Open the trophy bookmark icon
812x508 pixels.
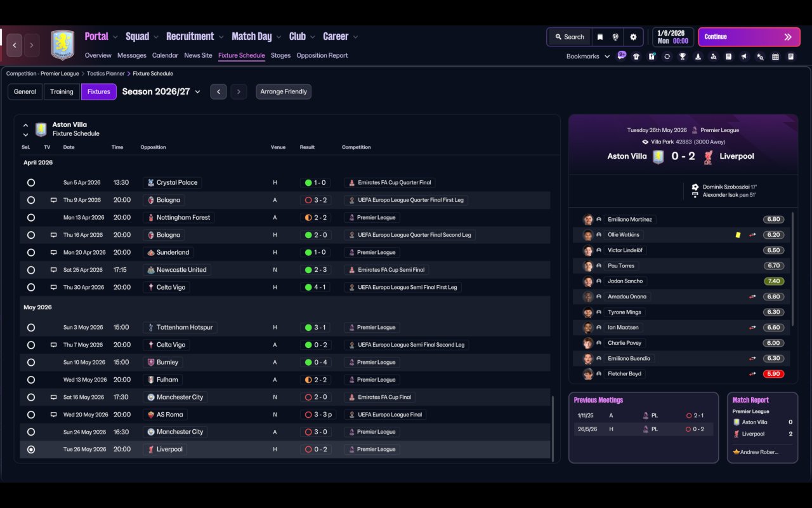point(683,57)
